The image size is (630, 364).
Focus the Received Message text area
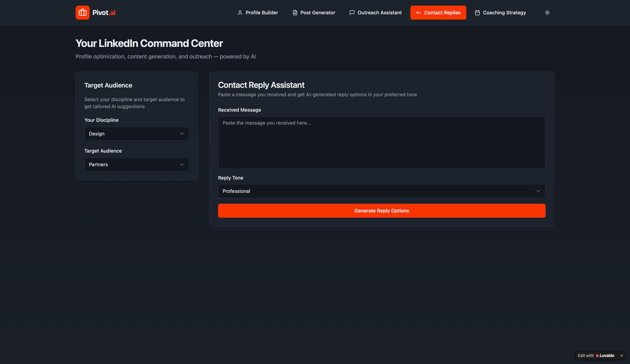tap(382, 142)
